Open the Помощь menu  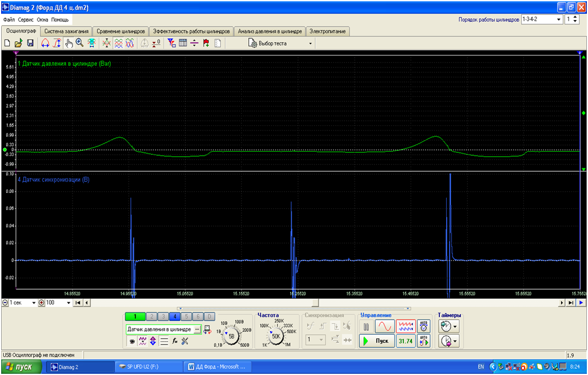coord(60,19)
